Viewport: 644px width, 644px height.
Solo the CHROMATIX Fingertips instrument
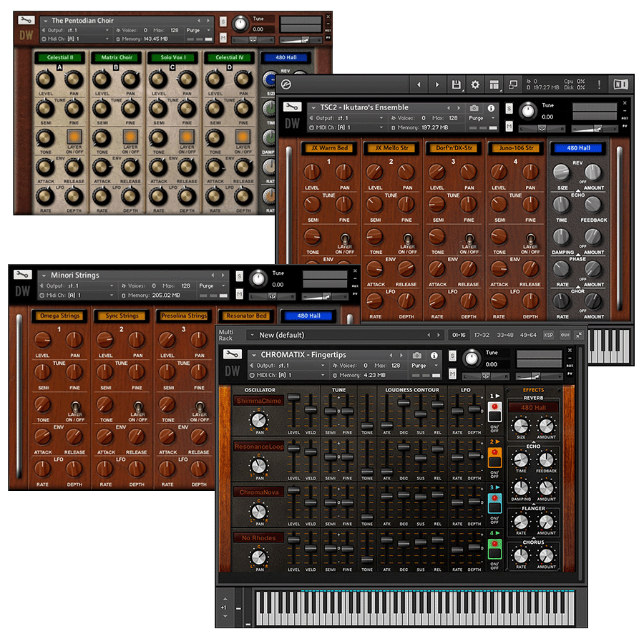pos(452,356)
